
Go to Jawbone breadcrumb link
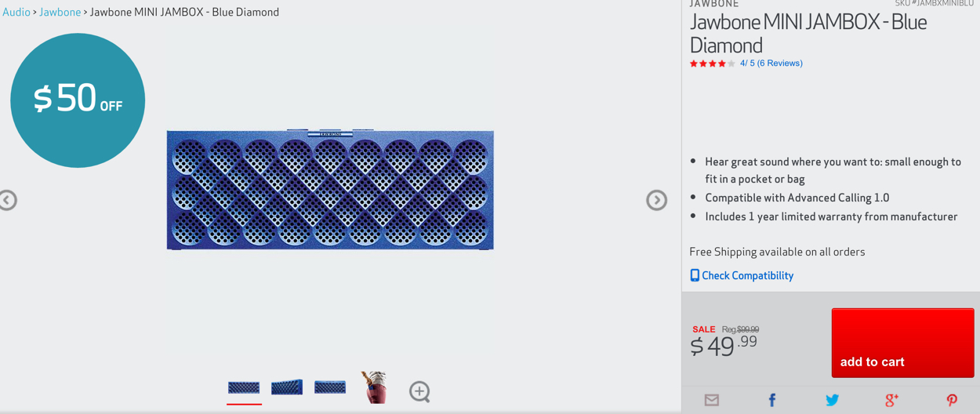(x=60, y=12)
